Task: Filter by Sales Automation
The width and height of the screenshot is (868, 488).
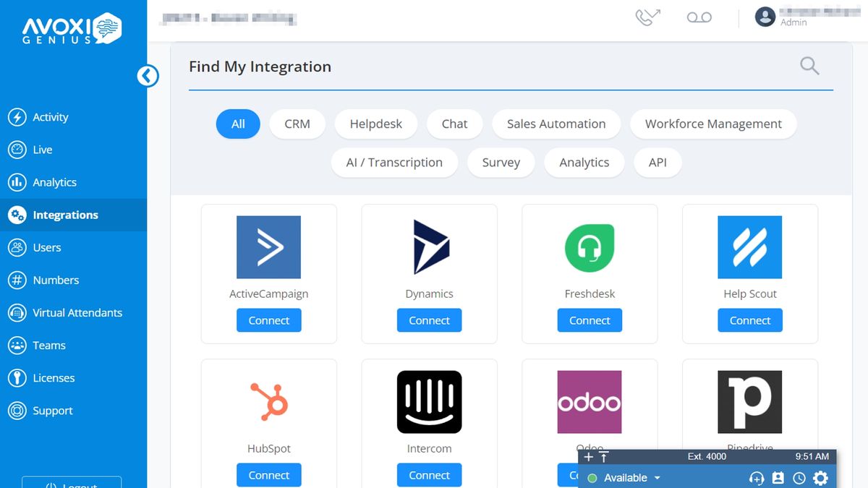Action: (556, 124)
